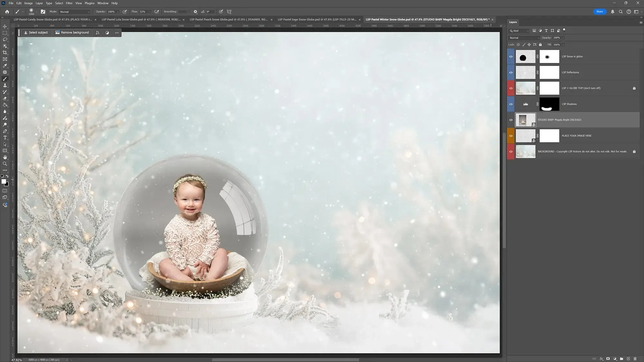Hide the LSP Shadows layer
Screen dimensions: 644x362
(x=511, y=104)
